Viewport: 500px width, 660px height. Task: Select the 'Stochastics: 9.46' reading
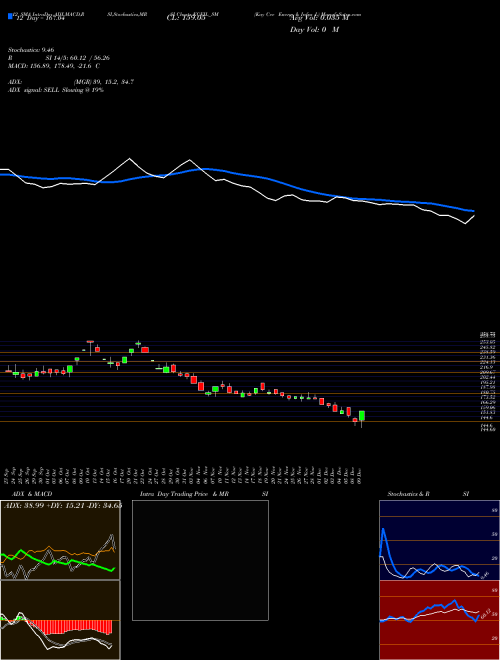31,50
